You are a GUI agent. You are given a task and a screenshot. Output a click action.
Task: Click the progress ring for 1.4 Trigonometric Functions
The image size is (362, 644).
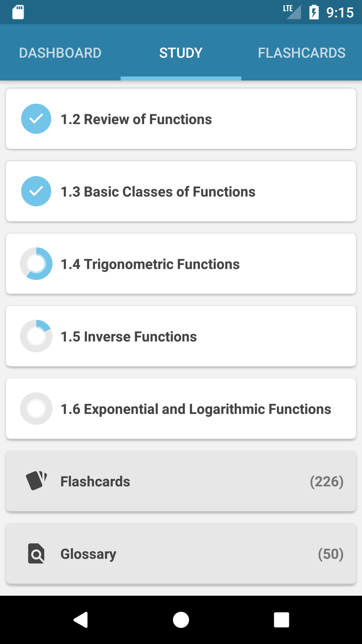[36, 264]
